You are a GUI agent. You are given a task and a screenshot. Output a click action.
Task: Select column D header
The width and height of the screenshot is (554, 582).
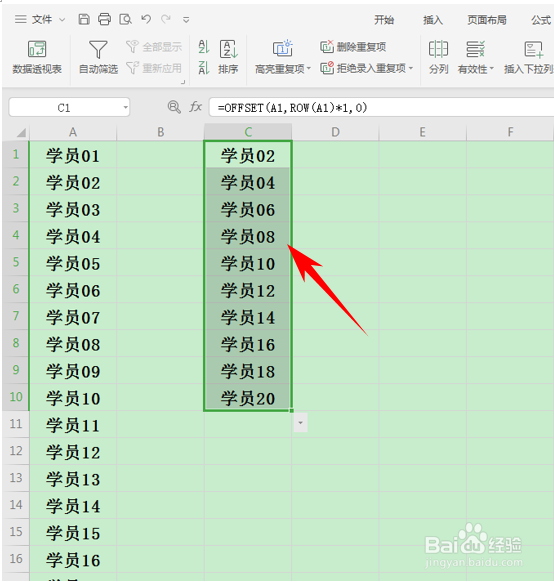(x=335, y=132)
